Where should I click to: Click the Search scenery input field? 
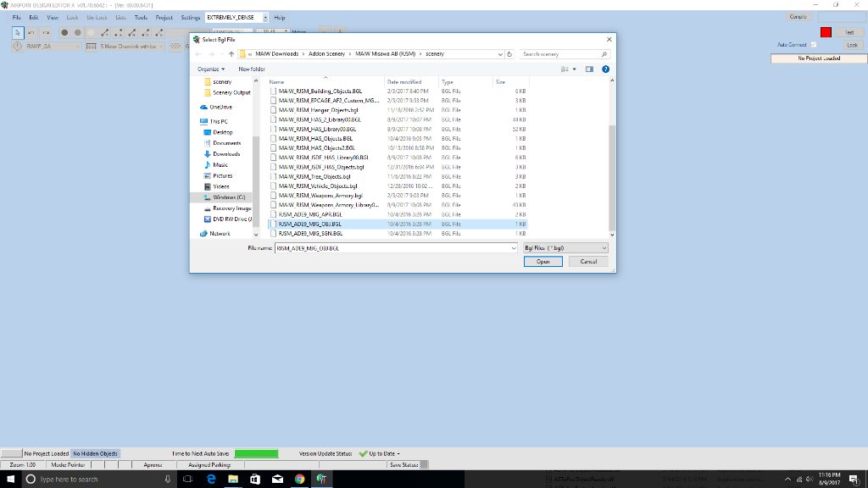click(x=559, y=54)
